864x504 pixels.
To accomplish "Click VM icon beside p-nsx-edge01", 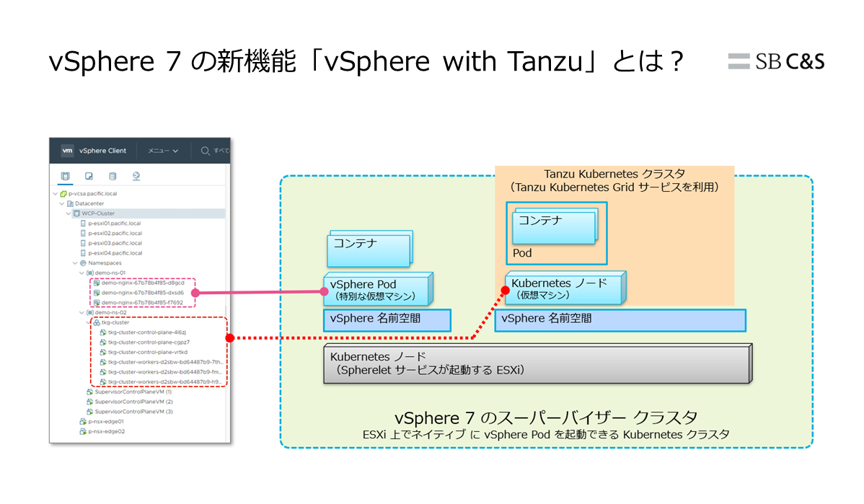I will pyautogui.click(x=83, y=422).
